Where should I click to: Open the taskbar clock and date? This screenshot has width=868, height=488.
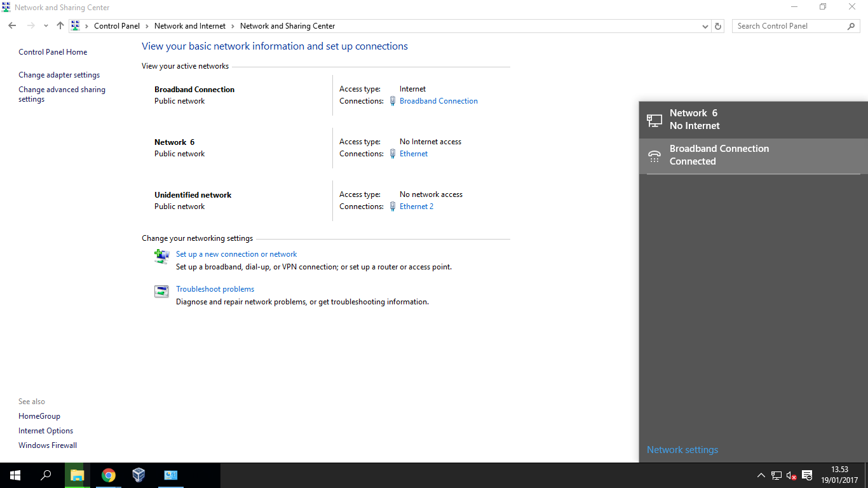coord(839,475)
